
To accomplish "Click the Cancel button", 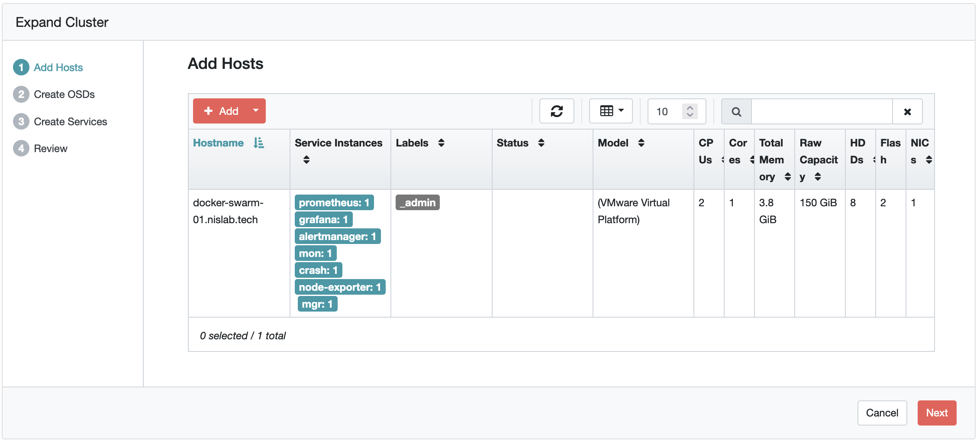I will tap(882, 413).
